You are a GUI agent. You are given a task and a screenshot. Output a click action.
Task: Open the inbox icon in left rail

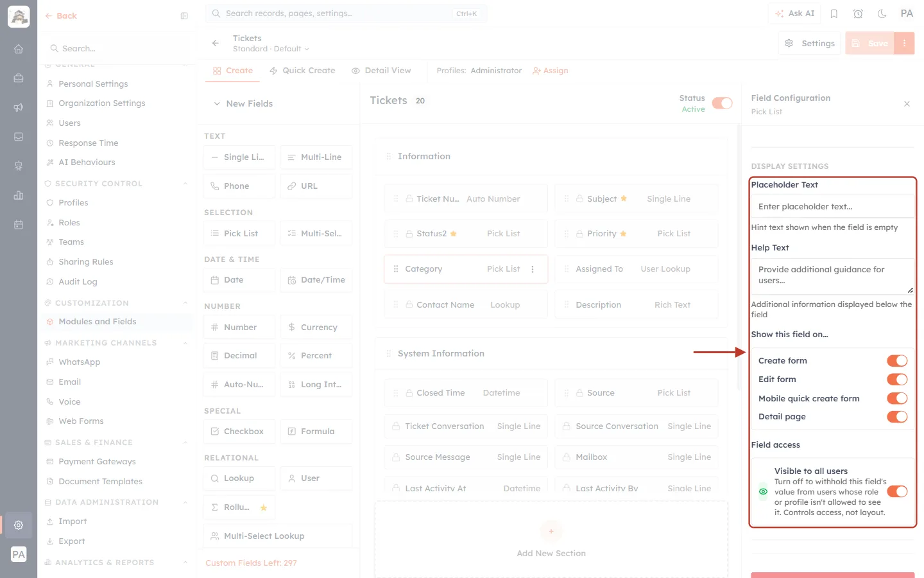coord(19,137)
